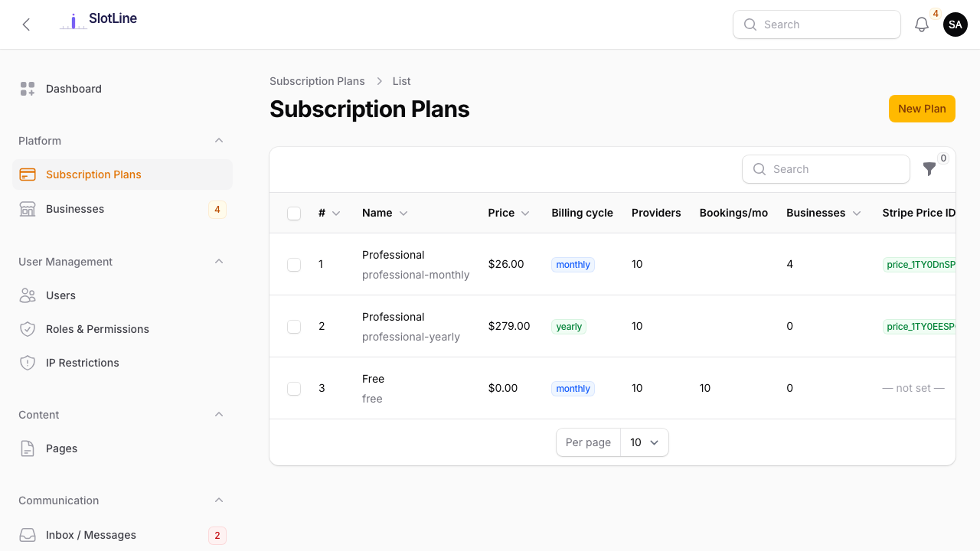This screenshot has height=551, width=980.
Task: Select the Free plan row checkbox
Action: pos(294,389)
